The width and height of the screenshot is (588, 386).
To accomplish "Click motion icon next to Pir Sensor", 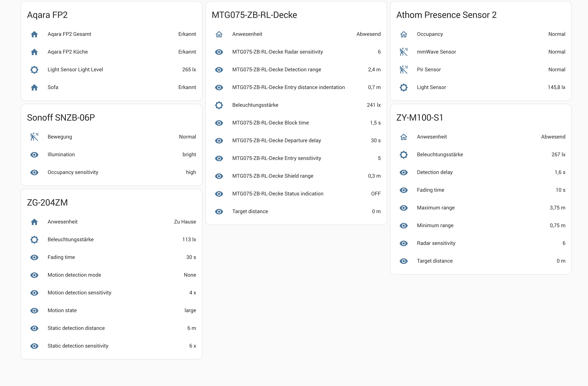I will (x=404, y=70).
